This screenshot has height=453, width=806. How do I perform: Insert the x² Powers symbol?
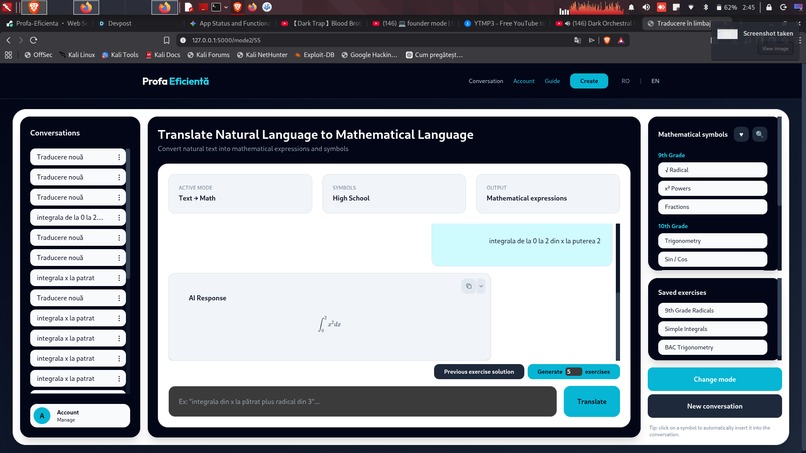point(712,188)
